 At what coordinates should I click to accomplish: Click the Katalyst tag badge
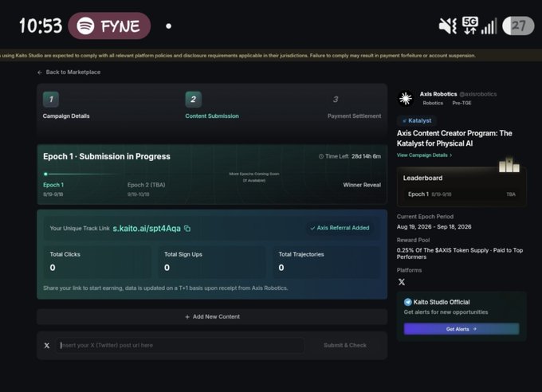coord(417,120)
